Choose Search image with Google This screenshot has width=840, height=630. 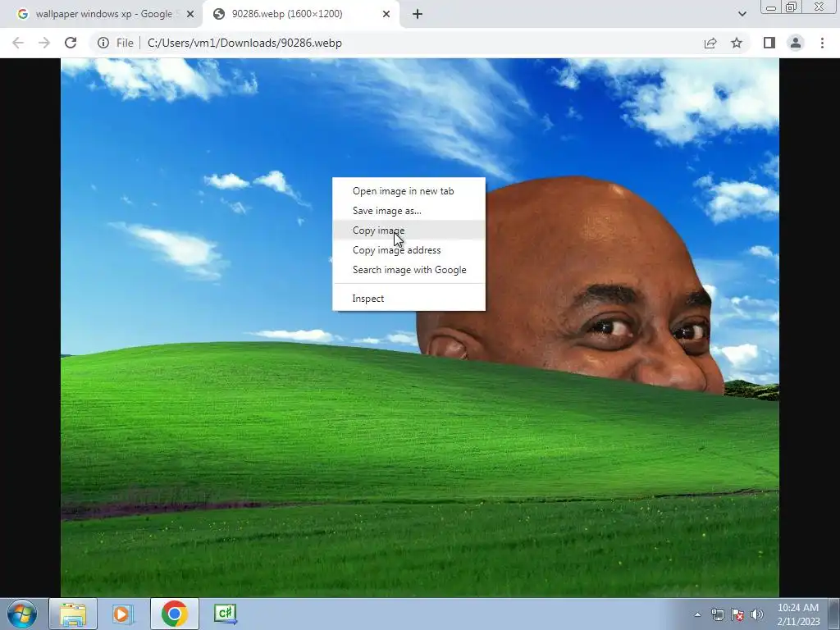[409, 270]
